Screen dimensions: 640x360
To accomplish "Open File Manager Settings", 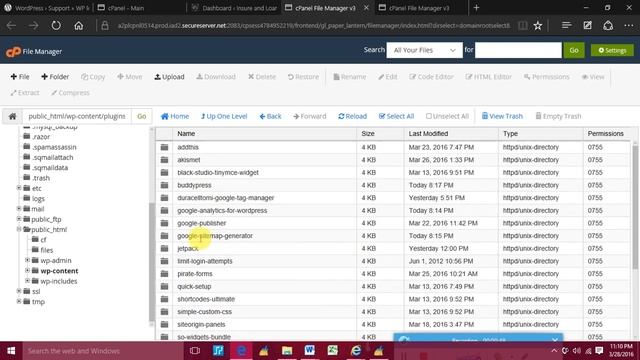I will tap(612, 50).
